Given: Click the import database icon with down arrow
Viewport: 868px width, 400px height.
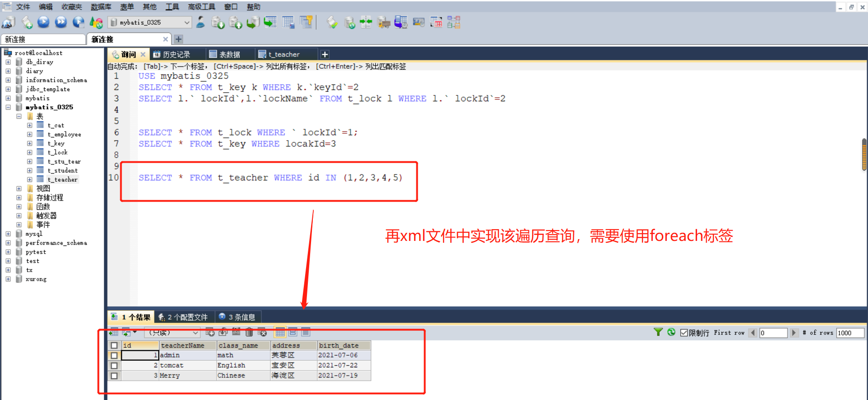Looking at the screenshot, I should pos(218,22).
